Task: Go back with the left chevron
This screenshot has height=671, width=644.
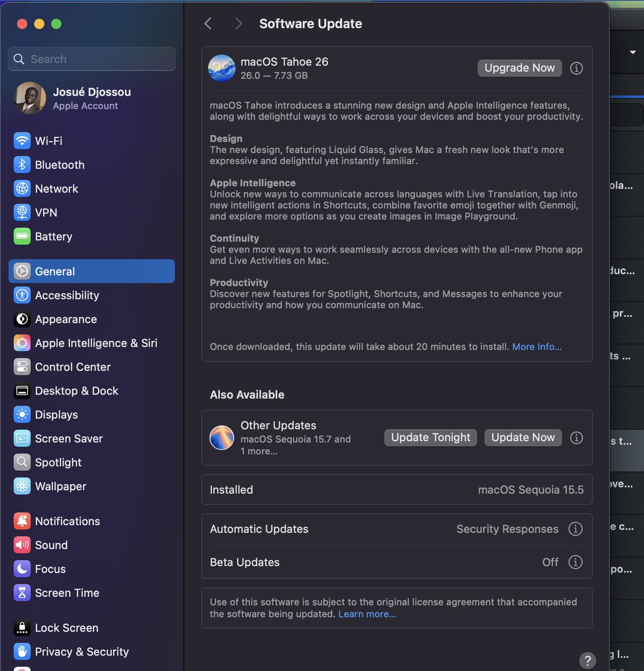Action: point(208,23)
